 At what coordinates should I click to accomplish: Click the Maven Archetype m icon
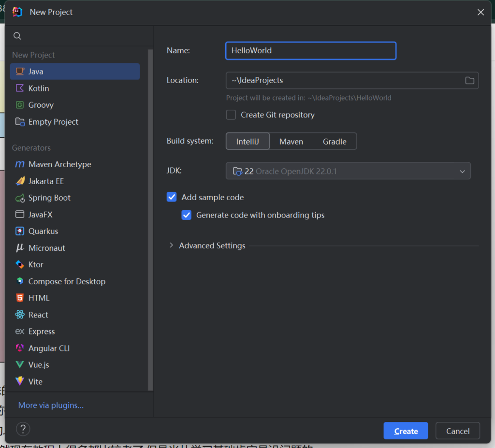click(x=20, y=164)
